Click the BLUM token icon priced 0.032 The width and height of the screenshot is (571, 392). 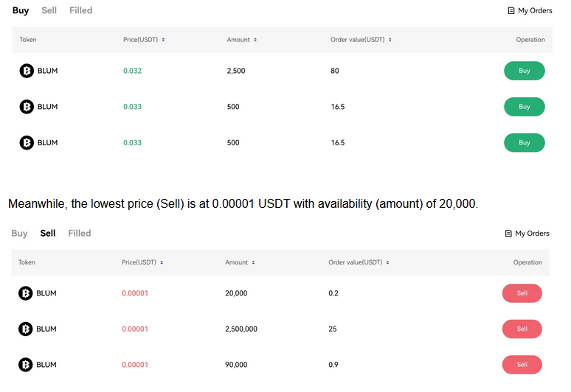point(27,71)
